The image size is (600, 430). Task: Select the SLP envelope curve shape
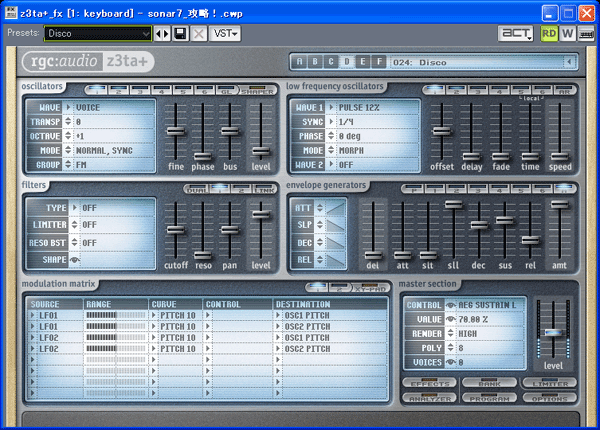click(336, 225)
